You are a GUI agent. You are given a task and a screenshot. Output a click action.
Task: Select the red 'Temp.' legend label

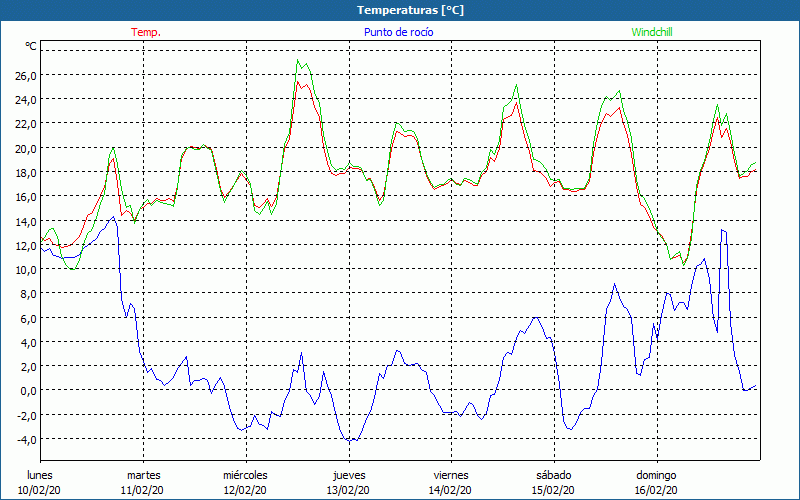pos(146,32)
